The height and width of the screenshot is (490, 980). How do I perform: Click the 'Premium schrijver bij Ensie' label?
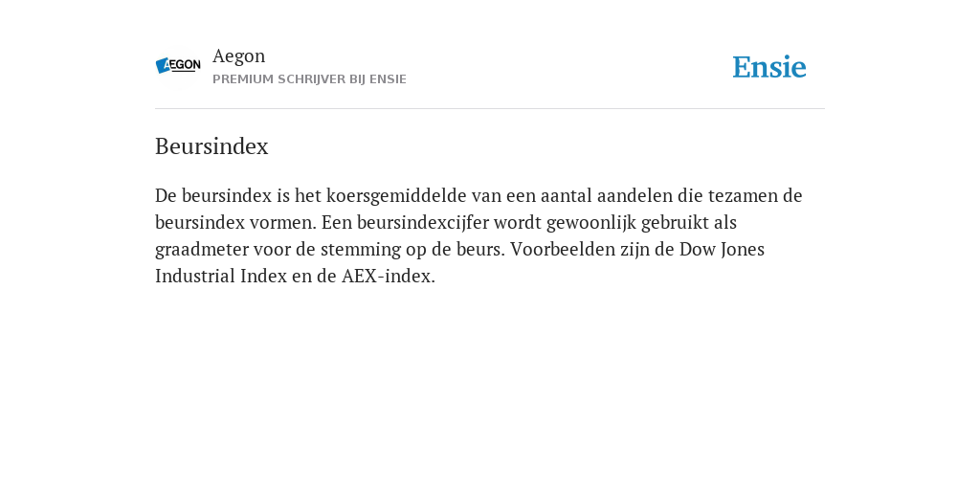tap(309, 79)
